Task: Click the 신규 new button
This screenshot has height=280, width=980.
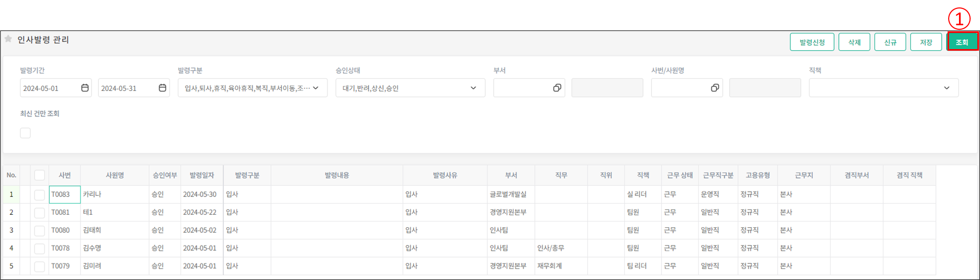Action: coord(890,42)
